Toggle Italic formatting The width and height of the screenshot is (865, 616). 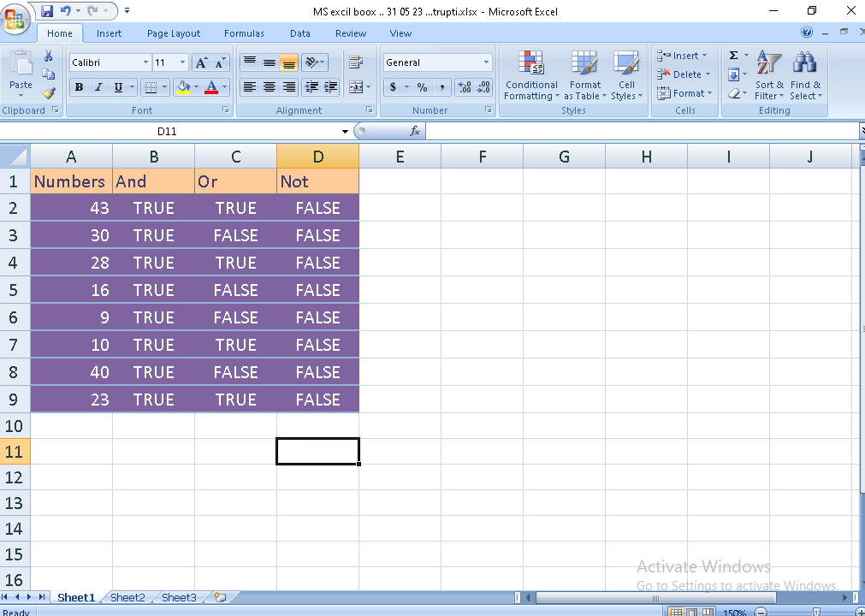coord(98,87)
